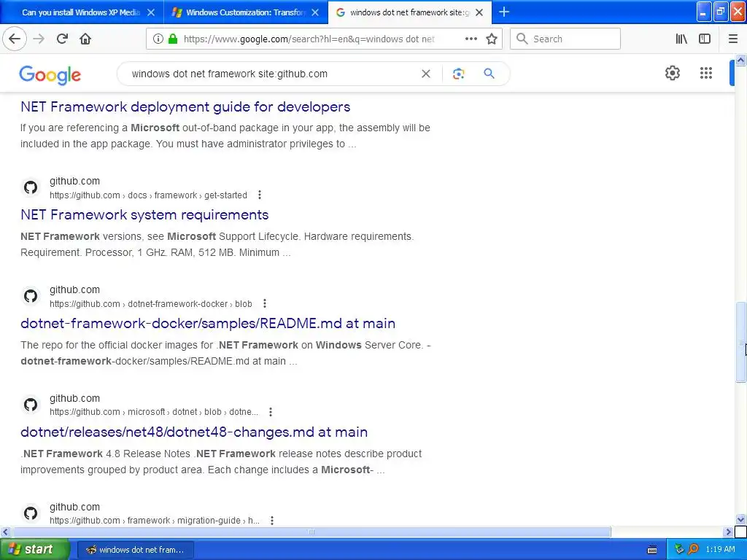Click the address bar URL
The height and width of the screenshot is (560, 747).
point(309,39)
